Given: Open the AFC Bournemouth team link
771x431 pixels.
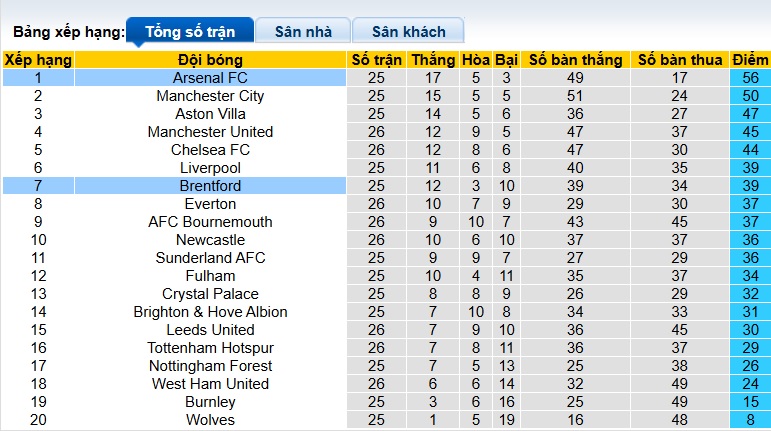Looking at the screenshot, I should coord(210,222).
